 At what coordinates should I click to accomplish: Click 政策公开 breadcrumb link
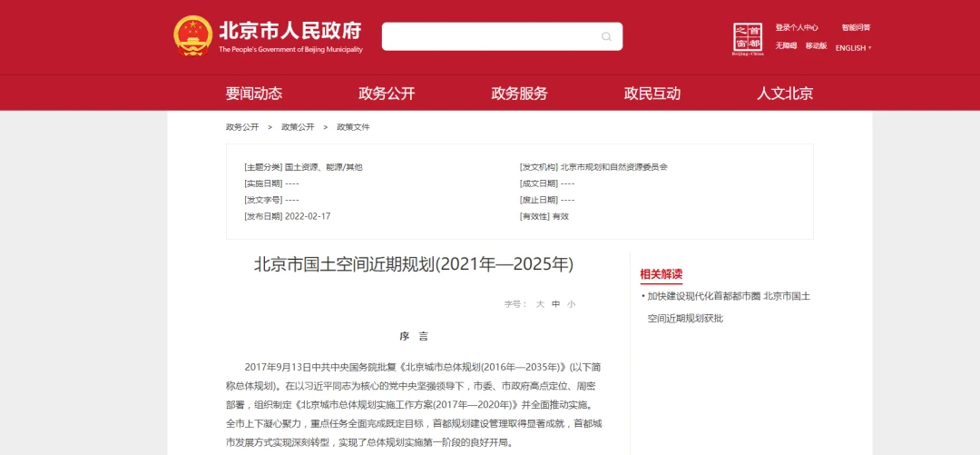298,127
